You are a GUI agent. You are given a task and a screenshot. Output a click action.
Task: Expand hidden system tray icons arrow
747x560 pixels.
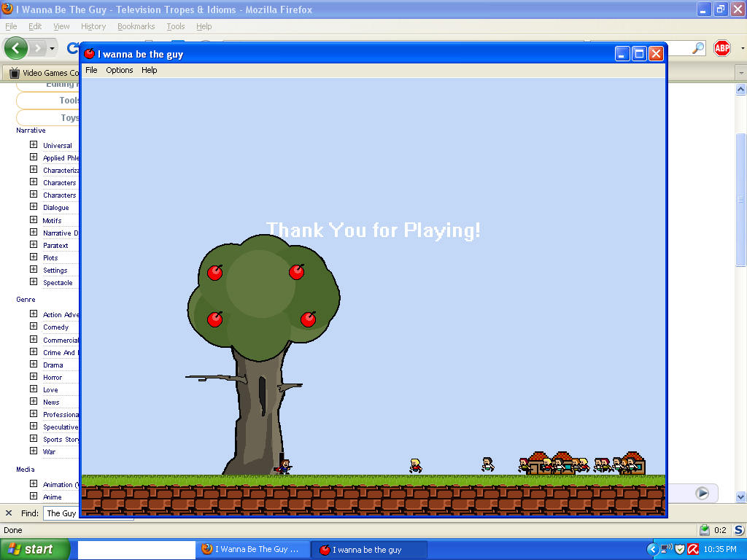tap(652, 550)
